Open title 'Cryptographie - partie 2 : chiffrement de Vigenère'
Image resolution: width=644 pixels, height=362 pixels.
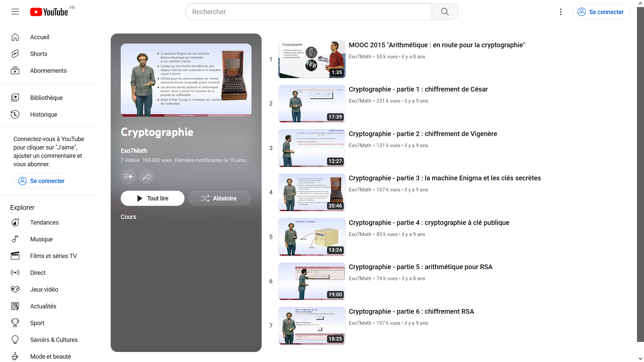(x=423, y=134)
